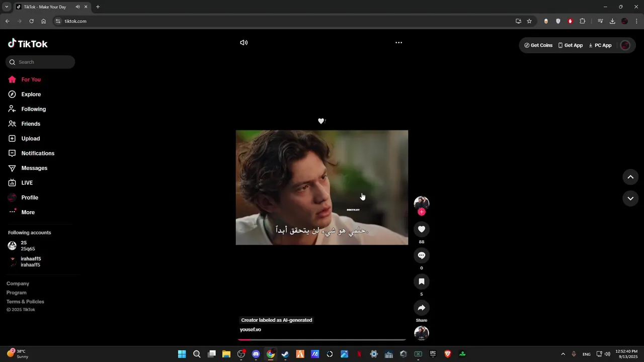Open Steam from the taskbar
Viewport: 644px width, 362px height.
(285, 354)
